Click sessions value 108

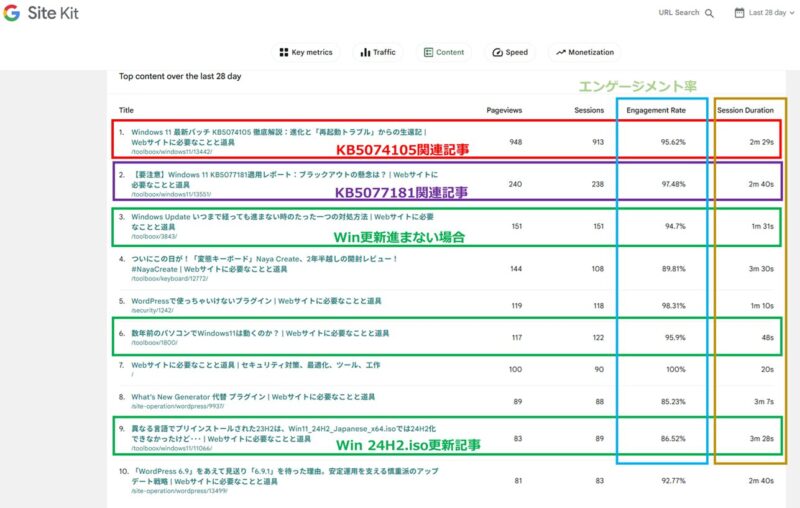click(x=598, y=268)
